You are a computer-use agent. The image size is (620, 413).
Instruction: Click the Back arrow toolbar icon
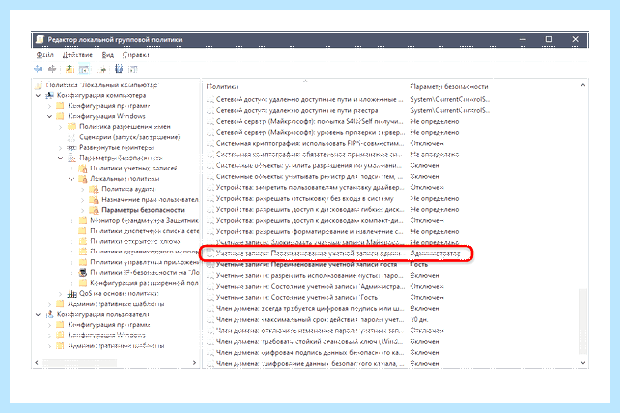(38, 69)
